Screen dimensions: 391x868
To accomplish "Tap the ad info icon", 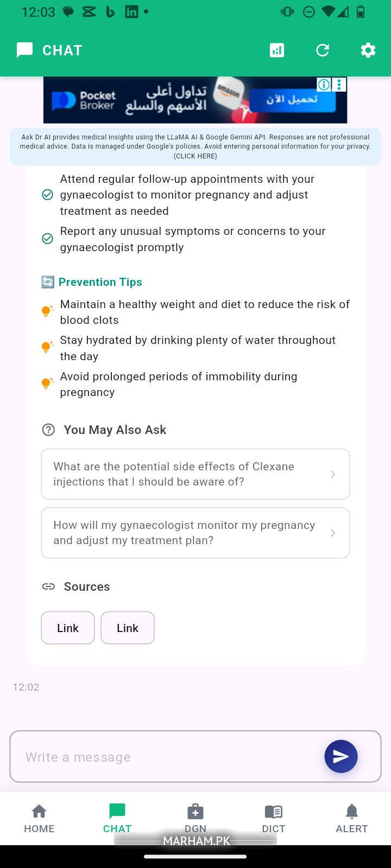I will click(324, 84).
